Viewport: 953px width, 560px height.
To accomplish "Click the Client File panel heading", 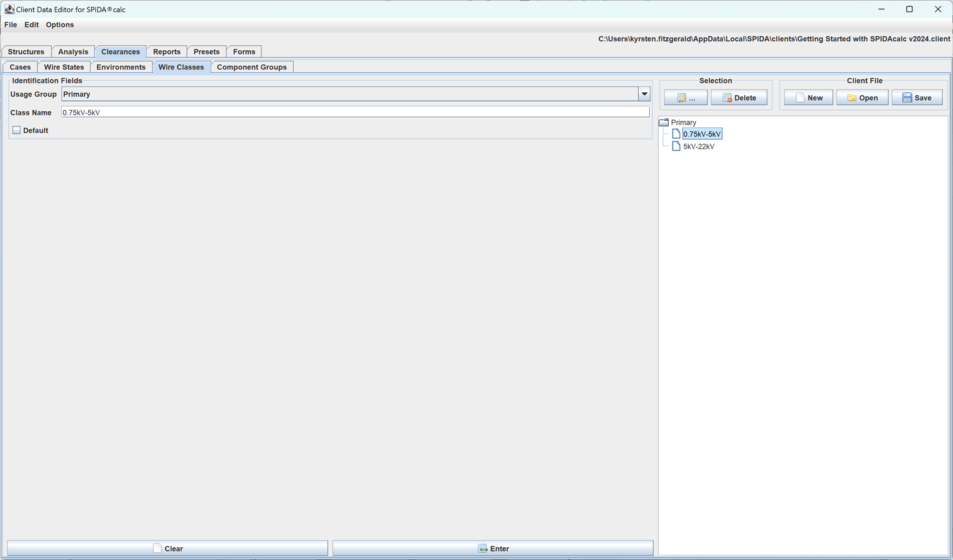I will [x=864, y=81].
